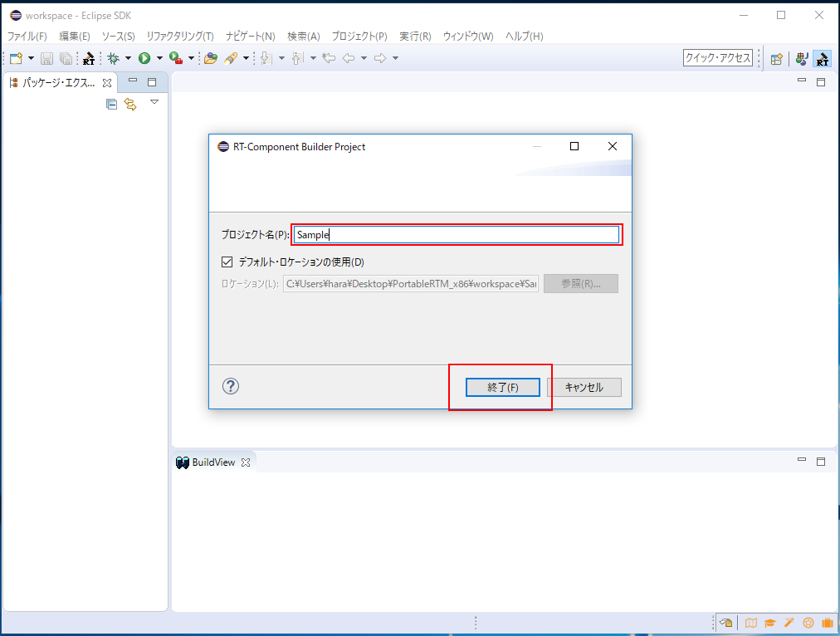Minimize the editor area
The height and width of the screenshot is (636, 840).
click(802, 81)
